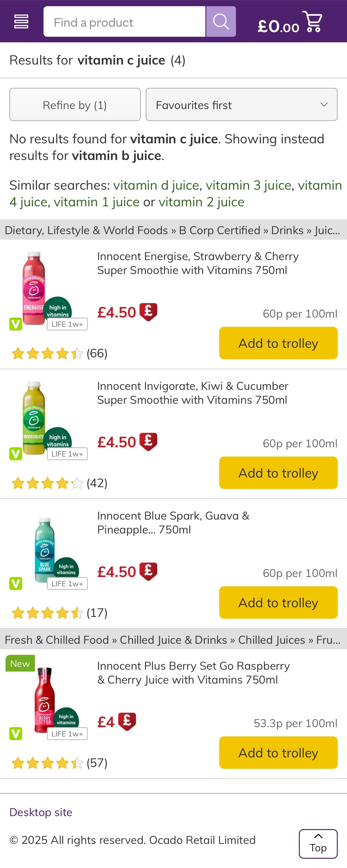Screen dimensions: 347x868
Task: Add Innocent Invigorate Kiwi & Cucumber to trolley
Action: pyautogui.click(x=278, y=473)
